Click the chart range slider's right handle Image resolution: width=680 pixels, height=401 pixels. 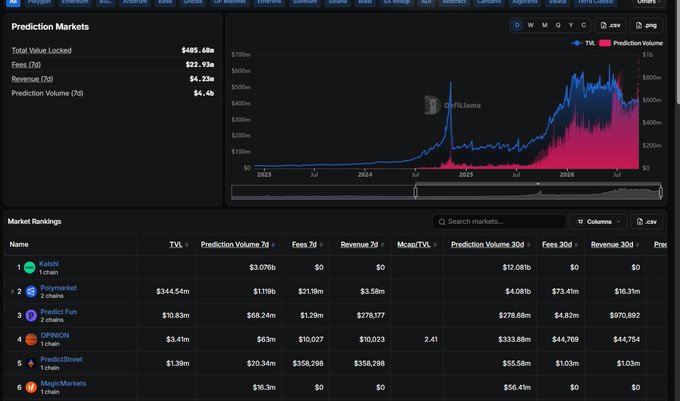(660, 192)
